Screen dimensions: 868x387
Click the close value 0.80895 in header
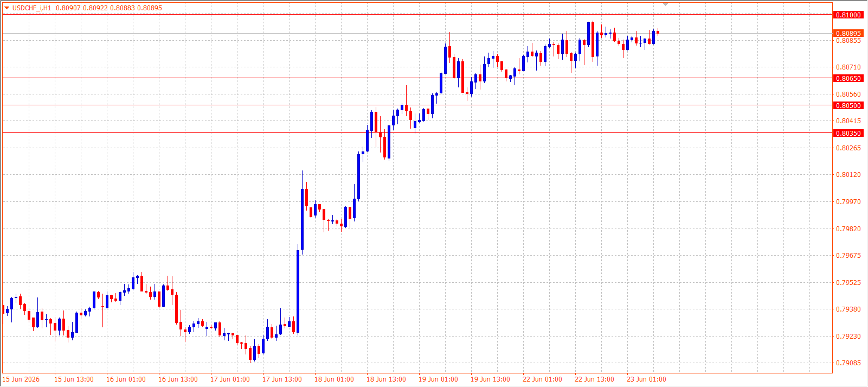150,8
